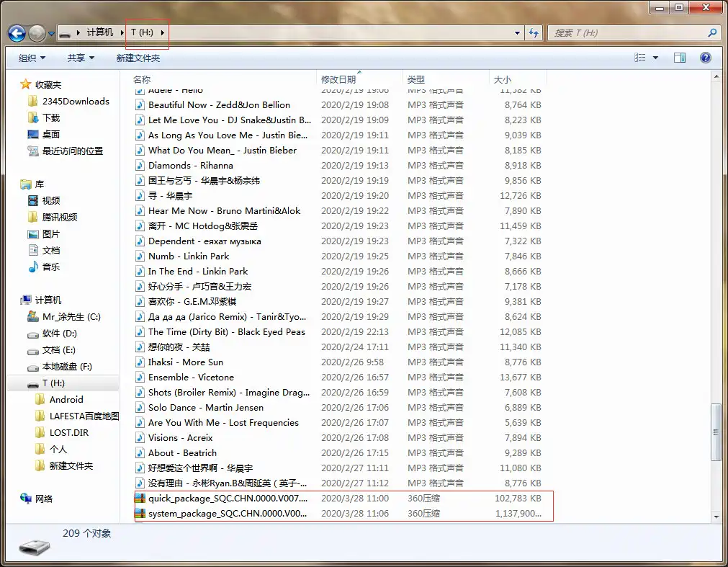The height and width of the screenshot is (567, 728).
Task: Click the vertical scrollbar thumb in file list
Action: click(716, 431)
